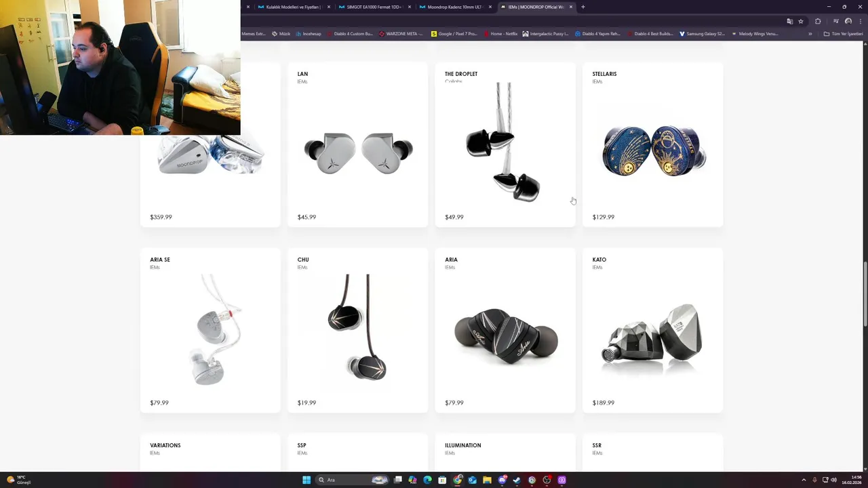Open the CHU earphone product image
Viewport: 868px width, 488px height.
click(x=357, y=327)
